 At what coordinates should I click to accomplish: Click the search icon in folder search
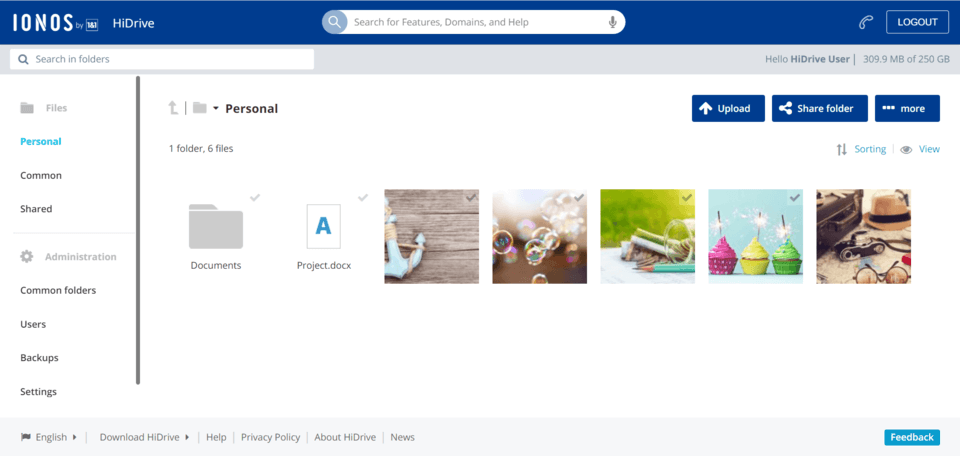(24, 59)
